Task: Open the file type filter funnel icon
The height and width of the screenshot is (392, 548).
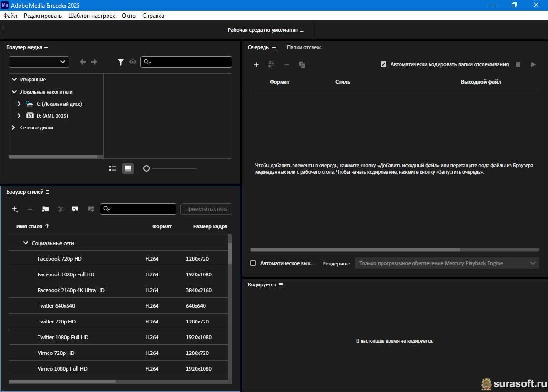Action: [120, 62]
